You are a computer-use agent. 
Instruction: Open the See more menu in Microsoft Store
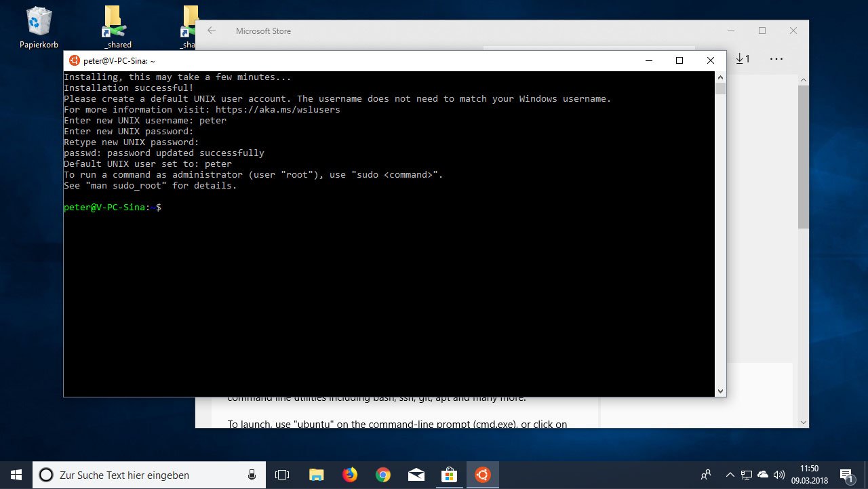tap(776, 59)
